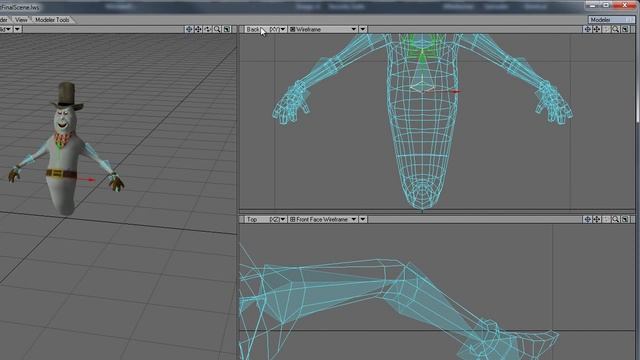
Task: Click the red axis handle in the Back (XY) viewport
Action: pyautogui.click(x=456, y=91)
